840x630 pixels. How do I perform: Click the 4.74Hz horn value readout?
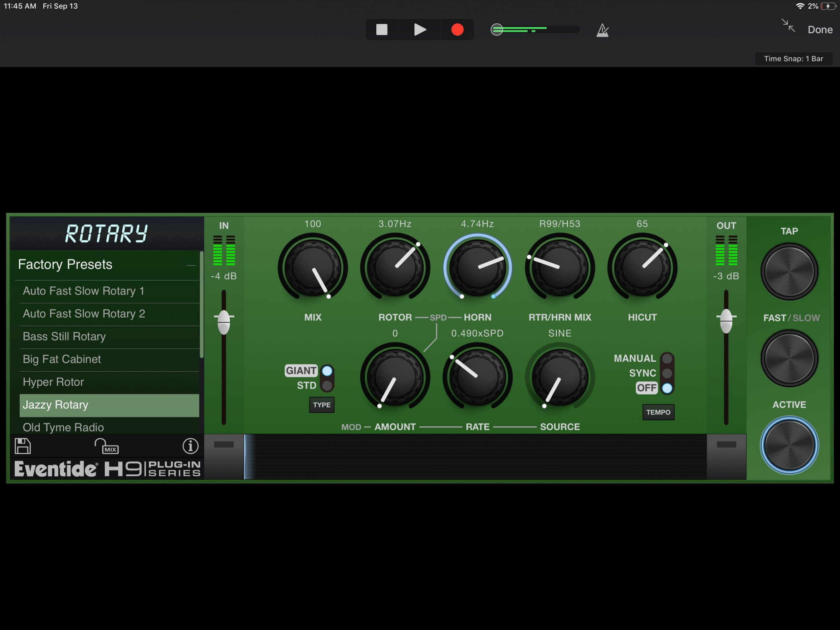click(477, 224)
